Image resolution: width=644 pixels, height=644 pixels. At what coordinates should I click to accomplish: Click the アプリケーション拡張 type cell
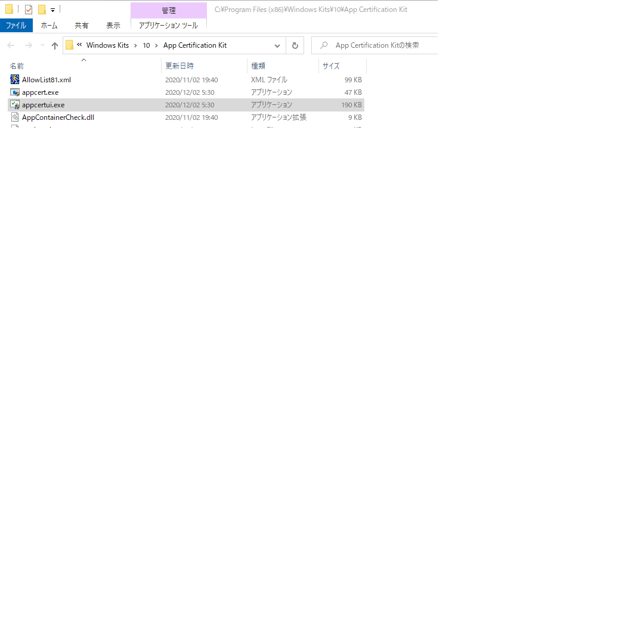click(278, 117)
